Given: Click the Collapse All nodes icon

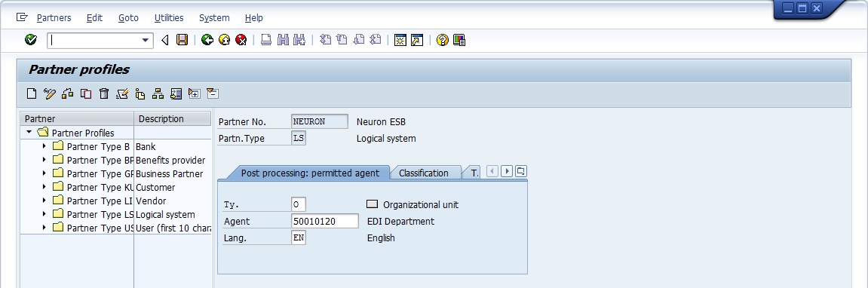Looking at the screenshot, I should click(212, 93).
